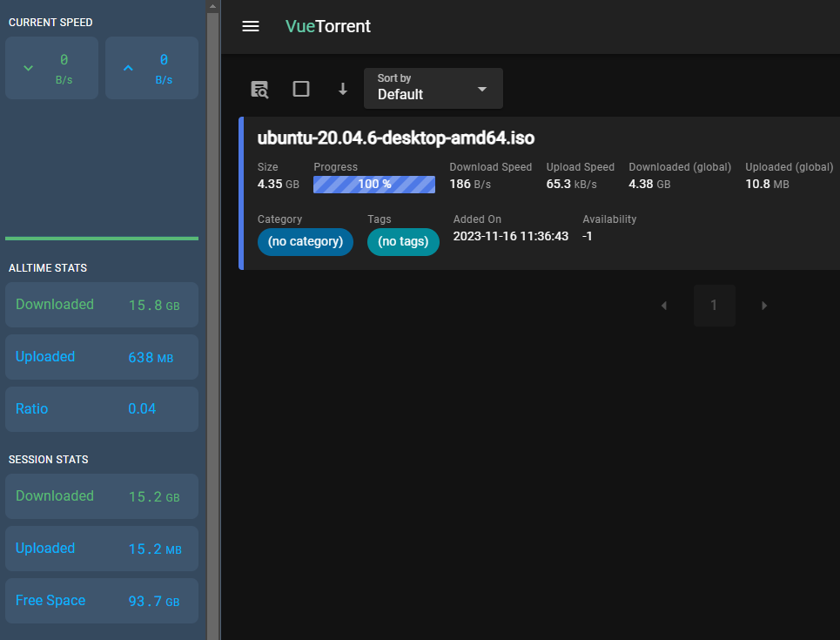Click the green download chevron icon
The width and height of the screenshot is (840, 640).
click(29, 68)
